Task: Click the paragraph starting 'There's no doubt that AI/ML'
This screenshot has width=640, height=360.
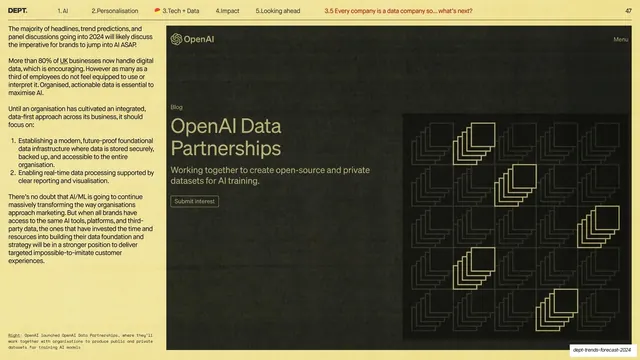Action: coord(80,229)
